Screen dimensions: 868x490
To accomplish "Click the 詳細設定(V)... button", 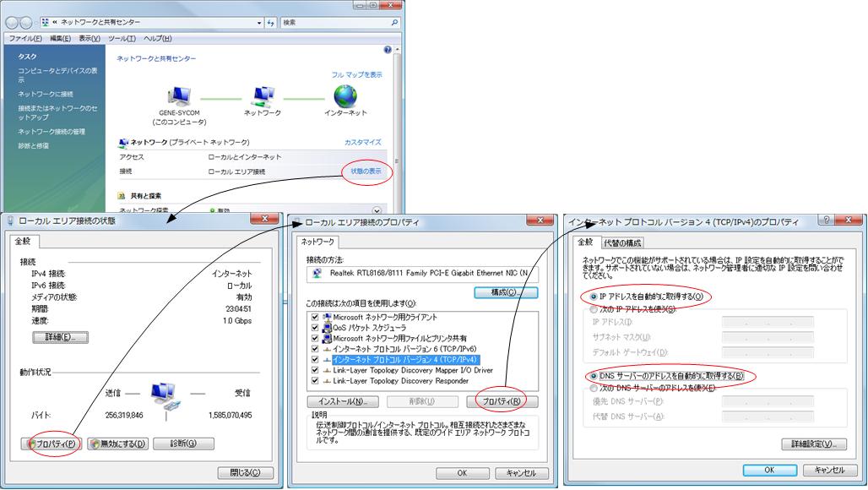I will point(813,444).
